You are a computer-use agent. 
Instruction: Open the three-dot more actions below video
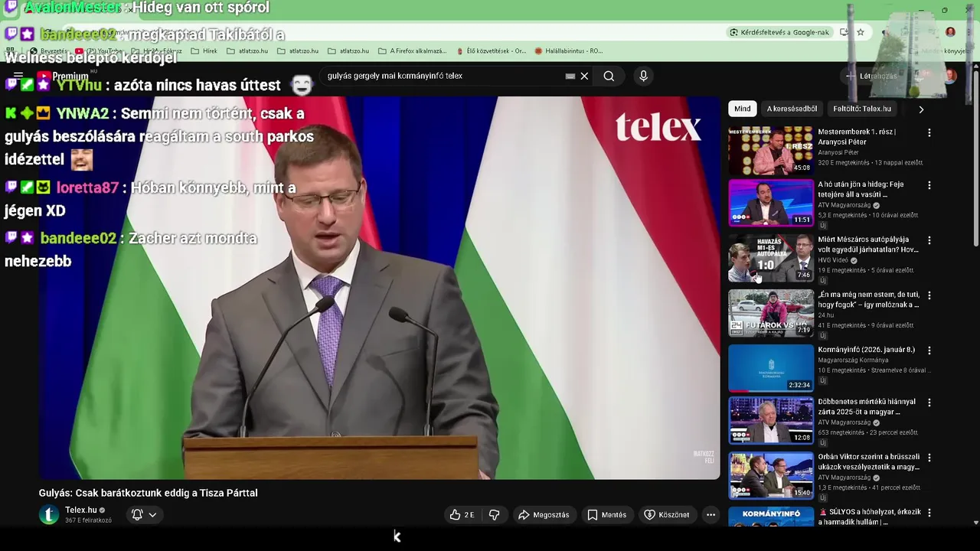coord(710,515)
